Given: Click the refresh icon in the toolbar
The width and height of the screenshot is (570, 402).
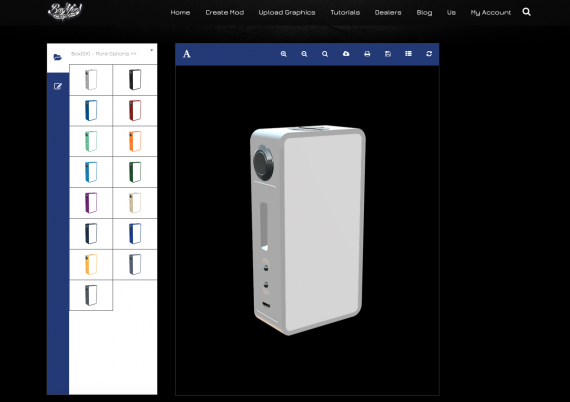Looking at the screenshot, I should [429, 54].
